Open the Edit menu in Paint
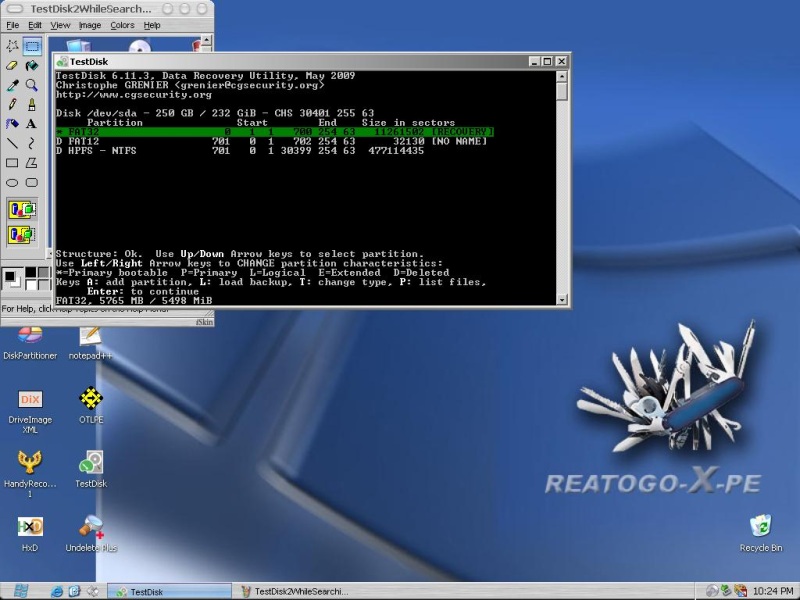The width and height of the screenshot is (800, 600). click(x=35, y=25)
